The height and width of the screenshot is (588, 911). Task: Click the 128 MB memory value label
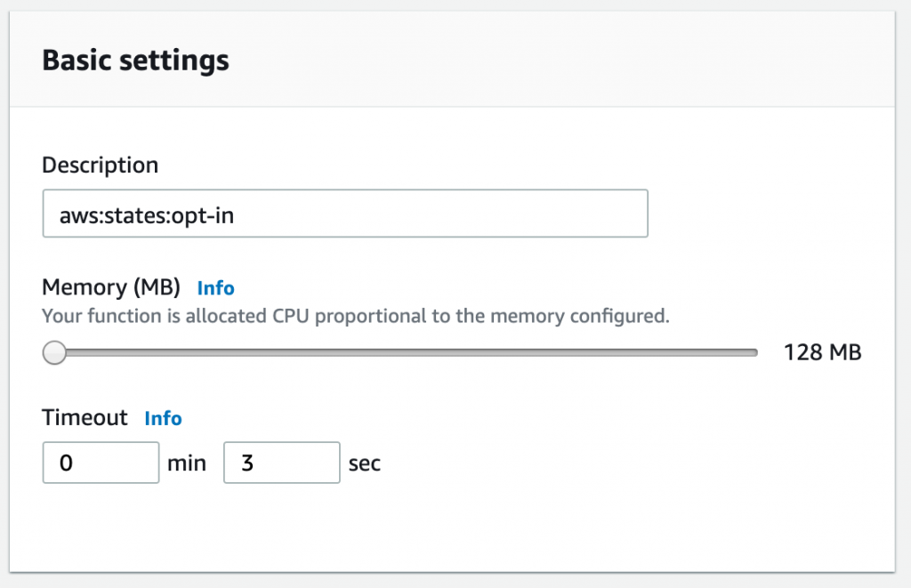coord(822,352)
